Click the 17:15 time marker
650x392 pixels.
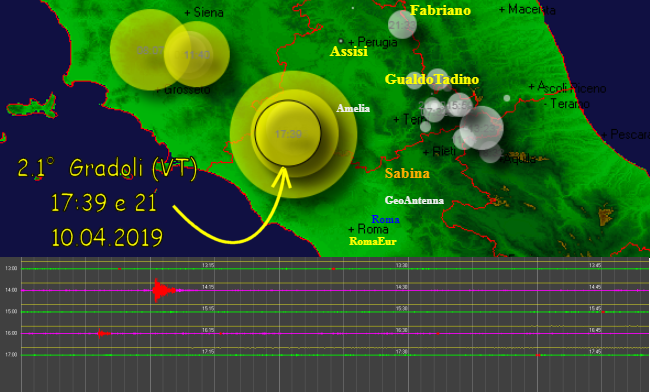click(208, 351)
